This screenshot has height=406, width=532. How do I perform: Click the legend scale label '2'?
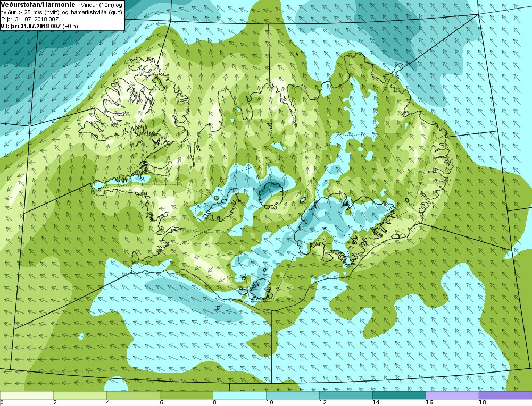click(55, 403)
